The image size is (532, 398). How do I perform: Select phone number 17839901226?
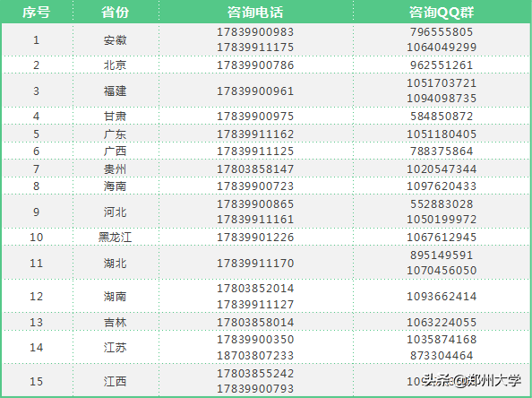coord(255,237)
